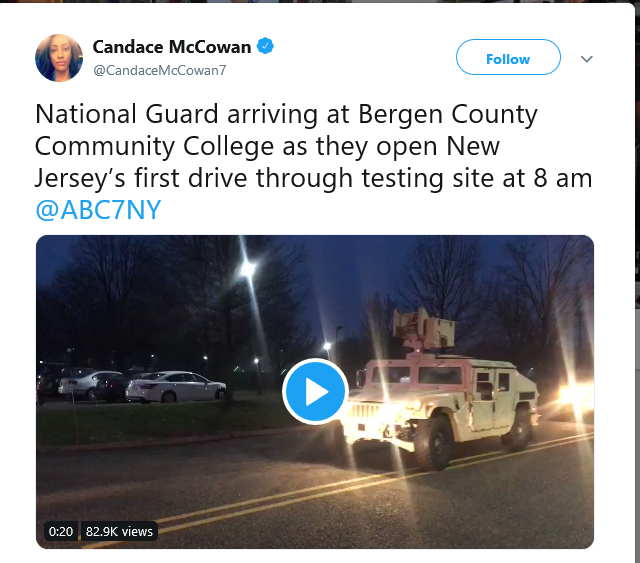The height and width of the screenshot is (563, 640).
Task: Click the 0:20 video duration label
Action: 60,531
